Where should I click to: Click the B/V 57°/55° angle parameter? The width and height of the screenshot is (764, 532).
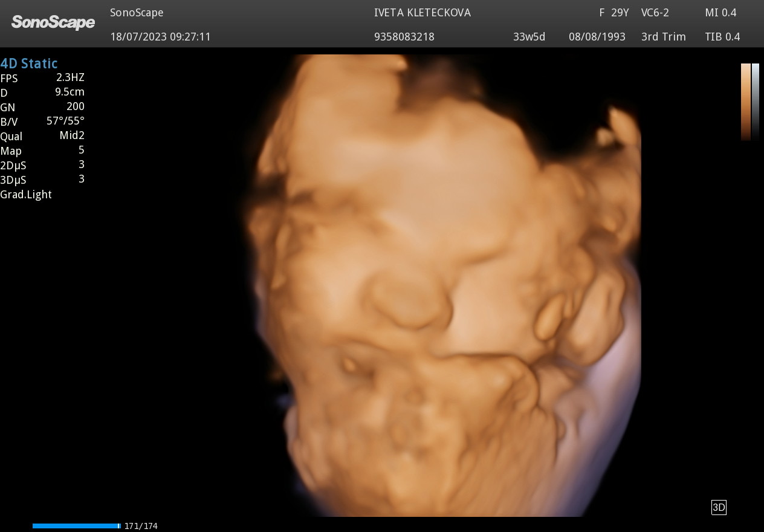pos(42,122)
